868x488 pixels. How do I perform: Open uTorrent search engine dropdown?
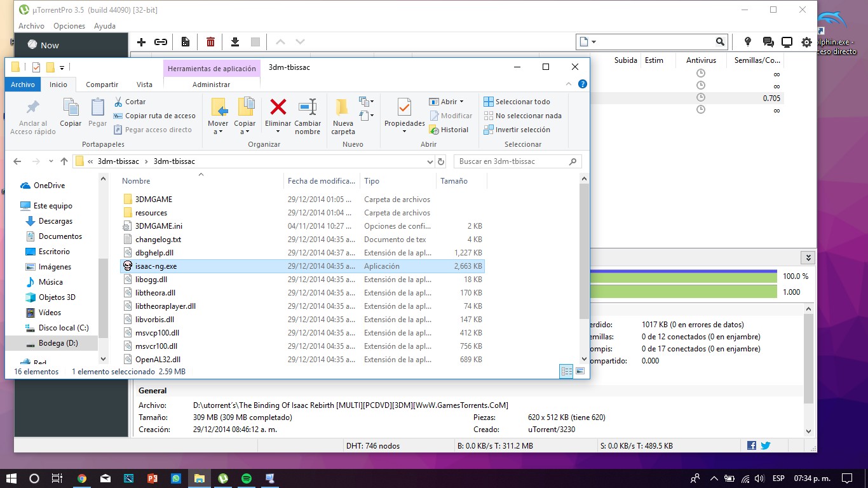(x=593, y=42)
